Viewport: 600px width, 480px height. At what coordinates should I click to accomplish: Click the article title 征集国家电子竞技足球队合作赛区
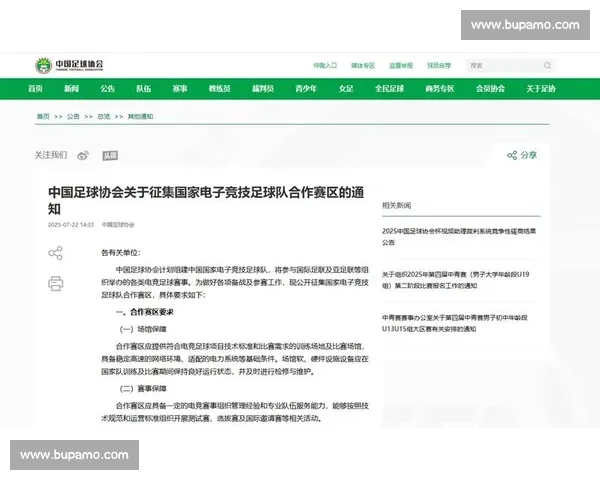[206, 200]
